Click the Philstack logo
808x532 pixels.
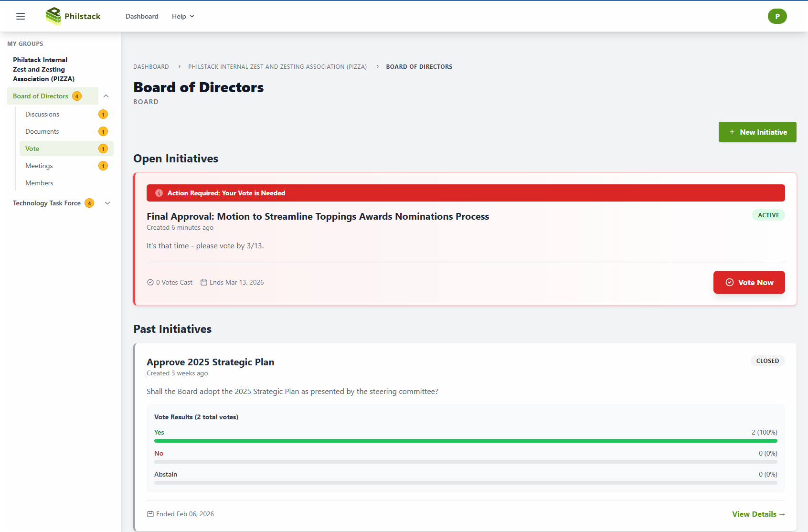click(73, 16)
